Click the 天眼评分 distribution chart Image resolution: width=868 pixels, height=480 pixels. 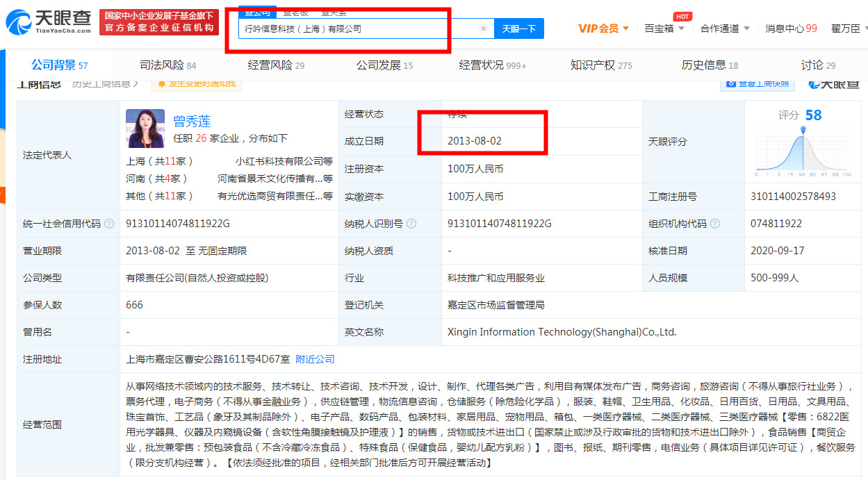tap(803, 150)
